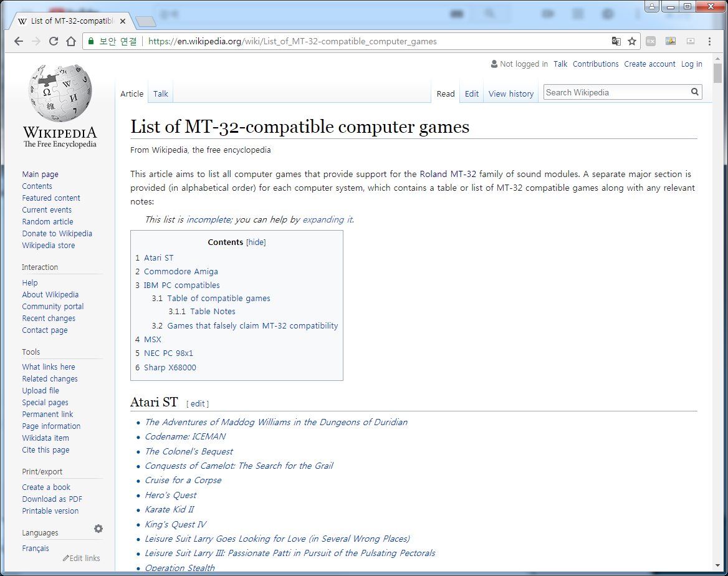Jump to IBM PC compatibles section
The width and height of the screenshot is (728, 576).
click(x=181, y=286)
